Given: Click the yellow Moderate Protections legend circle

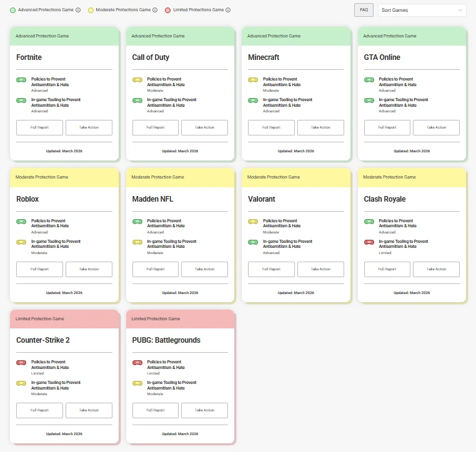Looking at the screenshot, I should (x=91, y=10).
